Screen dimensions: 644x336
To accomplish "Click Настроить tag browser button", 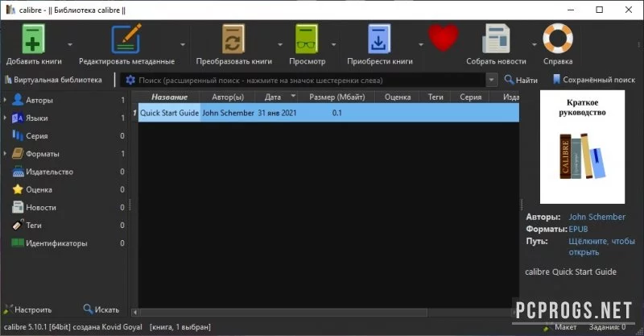I will click(x=28, y=309).
